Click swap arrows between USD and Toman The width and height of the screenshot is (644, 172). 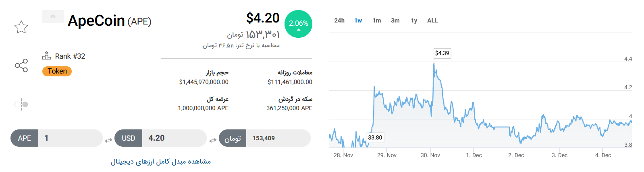pos(213,140)
